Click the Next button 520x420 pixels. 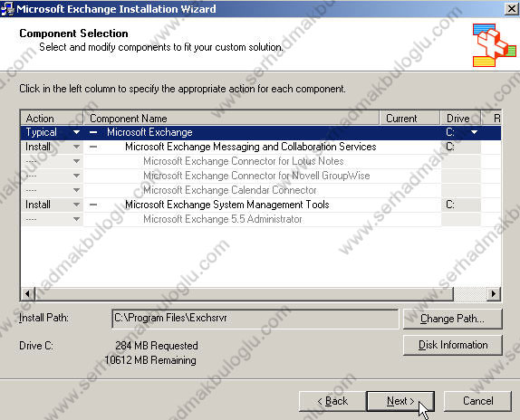(x=400, y=401)
